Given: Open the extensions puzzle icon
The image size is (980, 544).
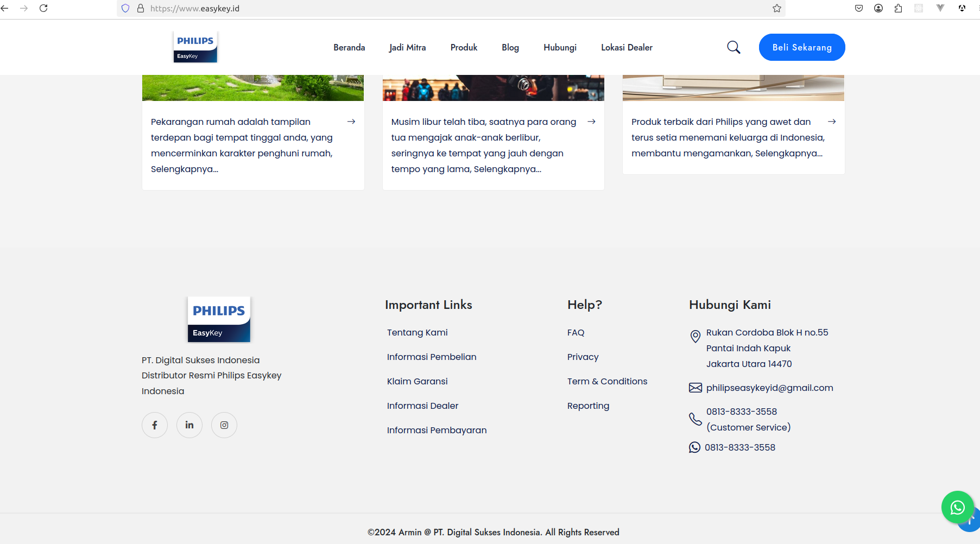Looking at the screenshot, I should [x=899, y=8].
